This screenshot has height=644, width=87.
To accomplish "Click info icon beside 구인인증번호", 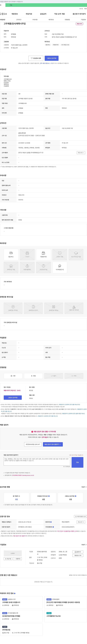I will [53, 527].
